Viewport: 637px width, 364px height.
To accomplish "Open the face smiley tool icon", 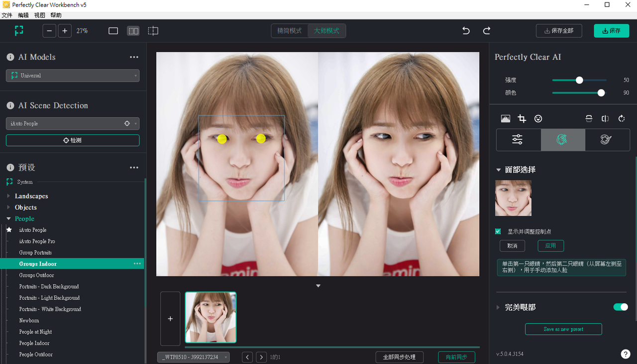I will point(538,118).
